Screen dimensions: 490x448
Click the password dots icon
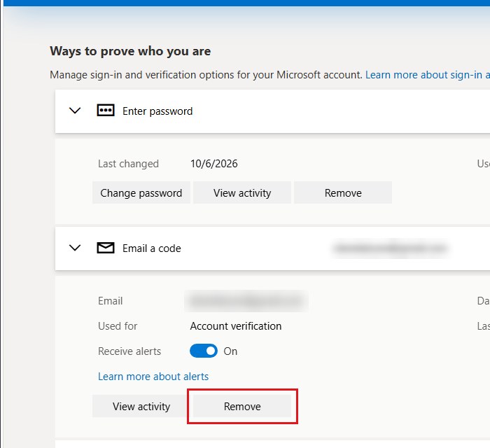[106, 111]
